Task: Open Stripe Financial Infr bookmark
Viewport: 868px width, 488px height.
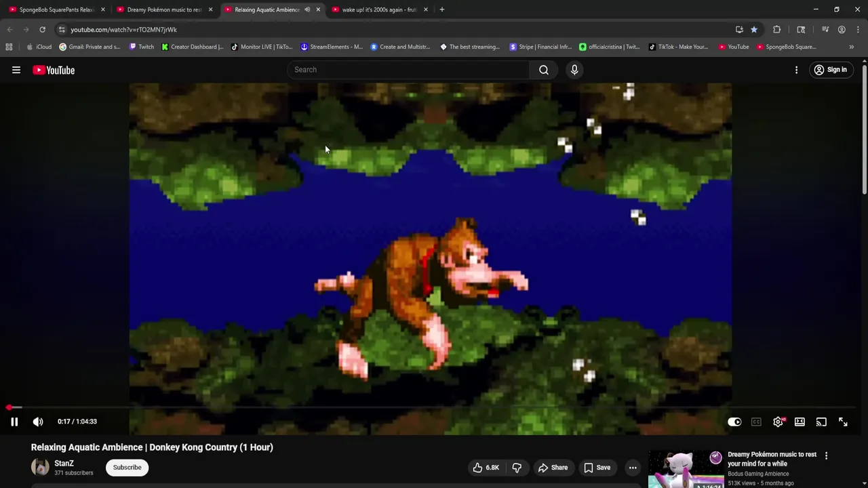Action: (x=540, y=47)
